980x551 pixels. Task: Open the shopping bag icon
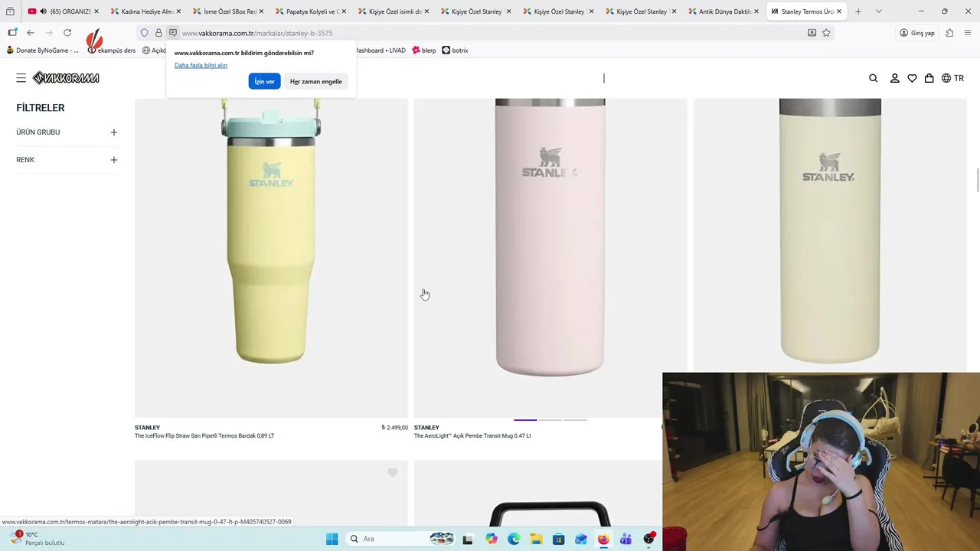[x=929, y=78]
